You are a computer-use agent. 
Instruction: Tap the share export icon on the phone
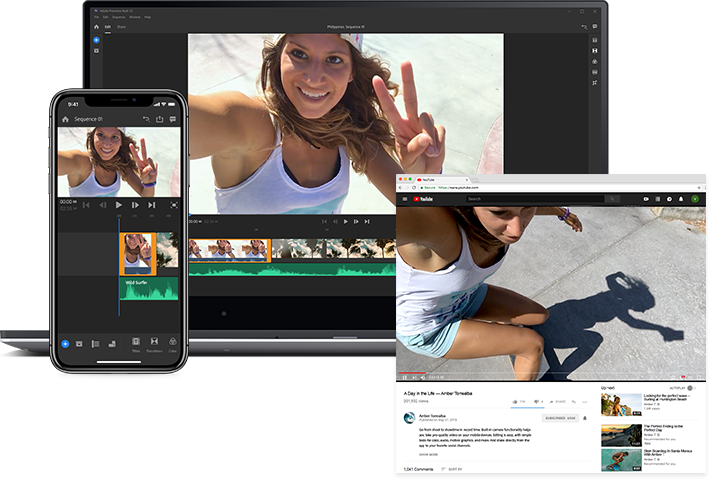click(159, 119)
